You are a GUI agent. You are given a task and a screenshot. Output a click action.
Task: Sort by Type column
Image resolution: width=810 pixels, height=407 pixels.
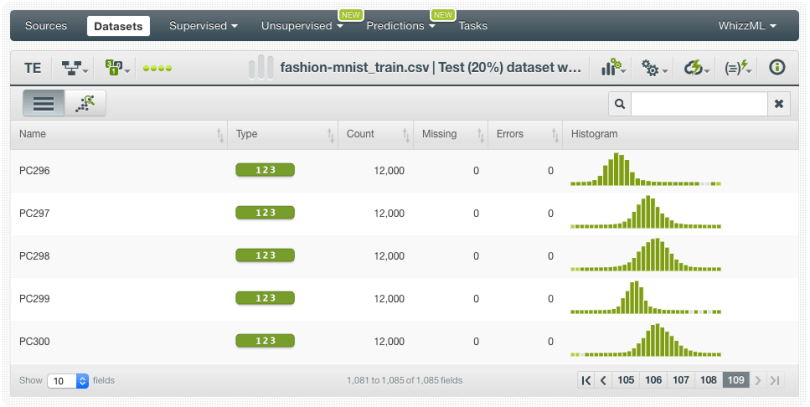tap(283, 134)
